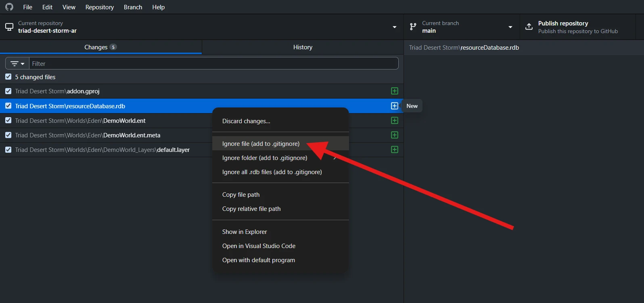Choose Copy file path
This screenshot has height=303, width=644.
point(280,195)
